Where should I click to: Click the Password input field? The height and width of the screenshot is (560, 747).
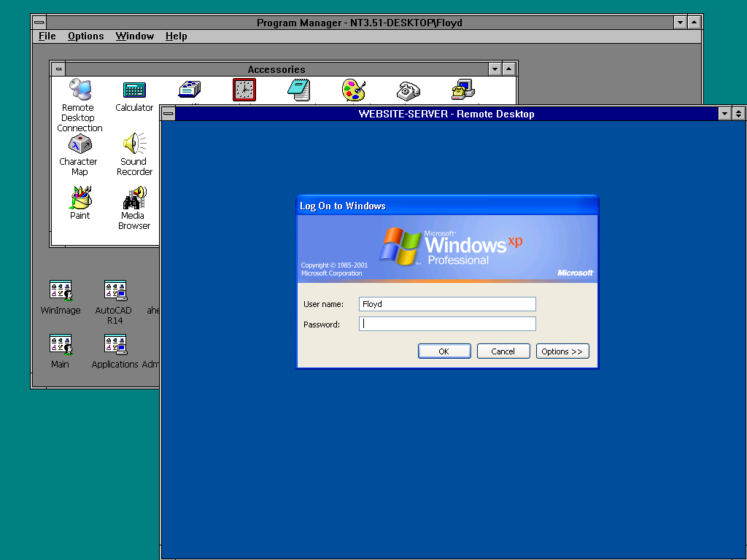(447, 324)
